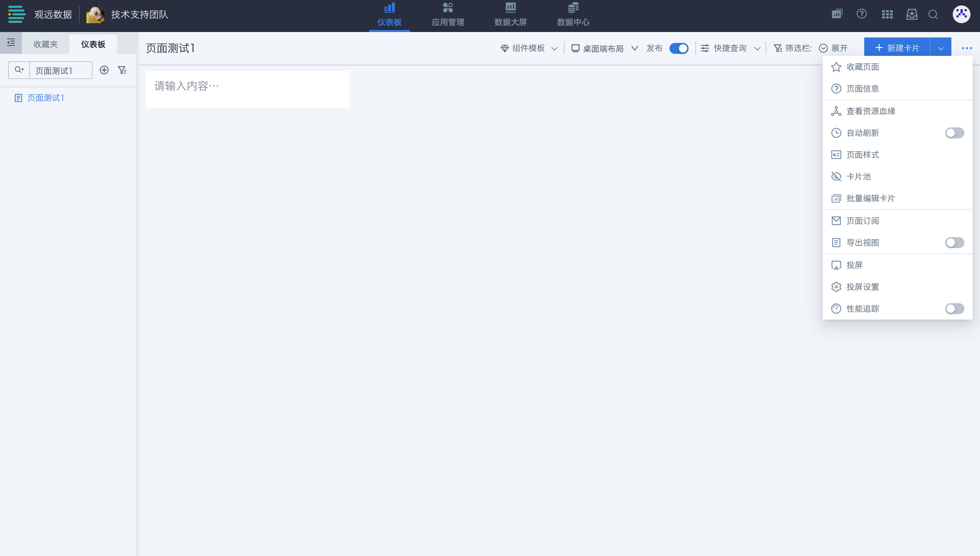Viewport: 980px width, 556px height.
Task: Collapse the left sidebar menu icon
Action: coord(11,43)
